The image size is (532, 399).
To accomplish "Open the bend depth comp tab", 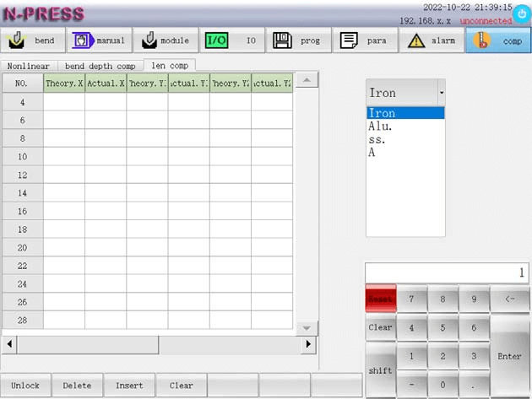I will [x=100, y=65].
